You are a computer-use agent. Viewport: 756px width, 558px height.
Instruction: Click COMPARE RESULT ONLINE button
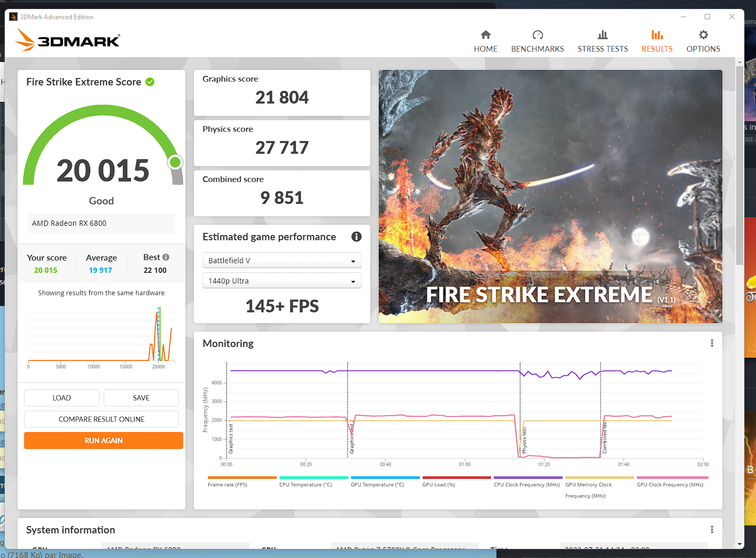point(102,419)
